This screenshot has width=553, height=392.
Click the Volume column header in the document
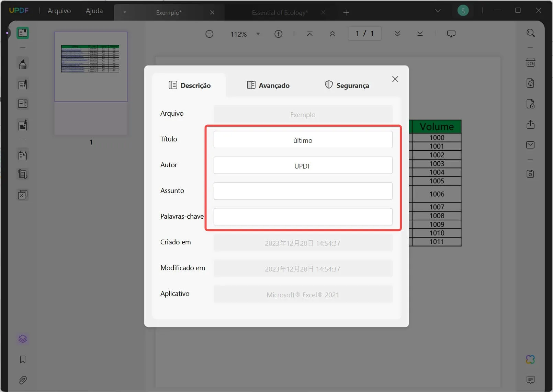(x=437, y=127)
